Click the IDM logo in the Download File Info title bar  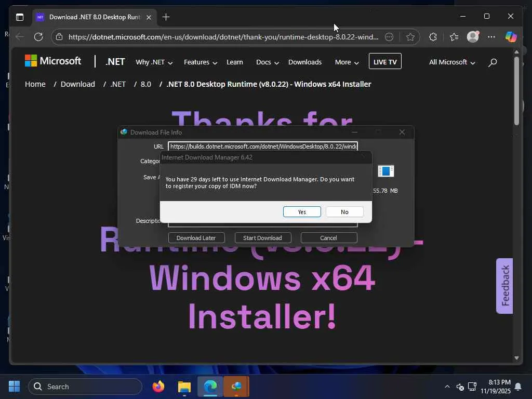[124, 132]
